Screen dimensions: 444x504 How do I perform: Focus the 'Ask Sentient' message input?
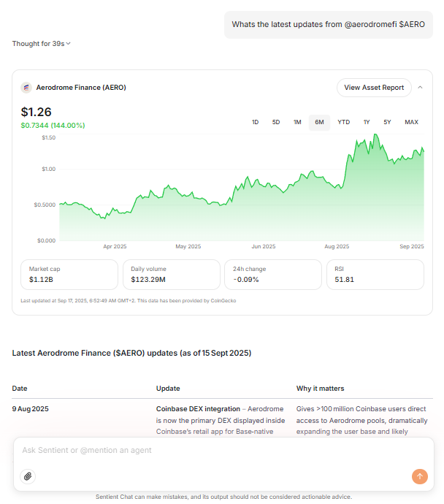pyautogui.click(x=223, y=451)
